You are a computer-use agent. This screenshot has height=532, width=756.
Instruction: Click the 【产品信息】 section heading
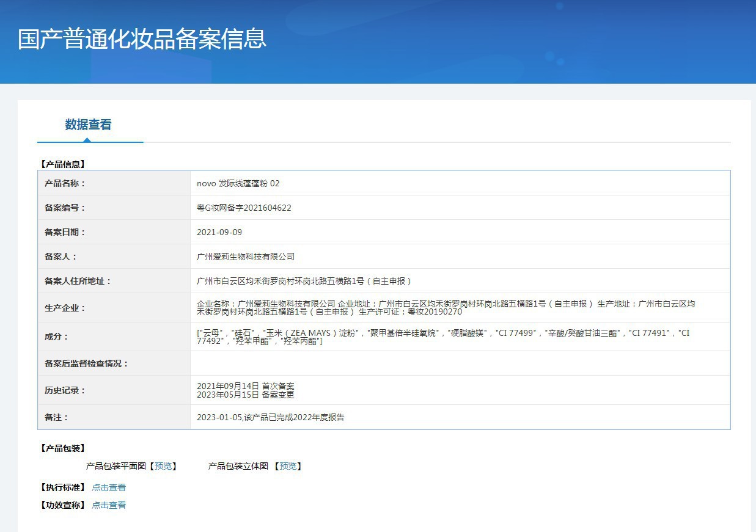click(62, 164)
